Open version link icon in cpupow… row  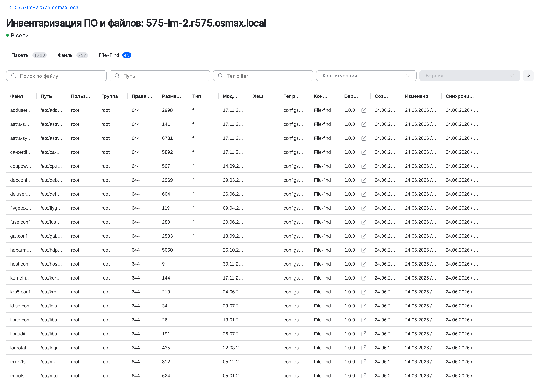click(364, 166)
